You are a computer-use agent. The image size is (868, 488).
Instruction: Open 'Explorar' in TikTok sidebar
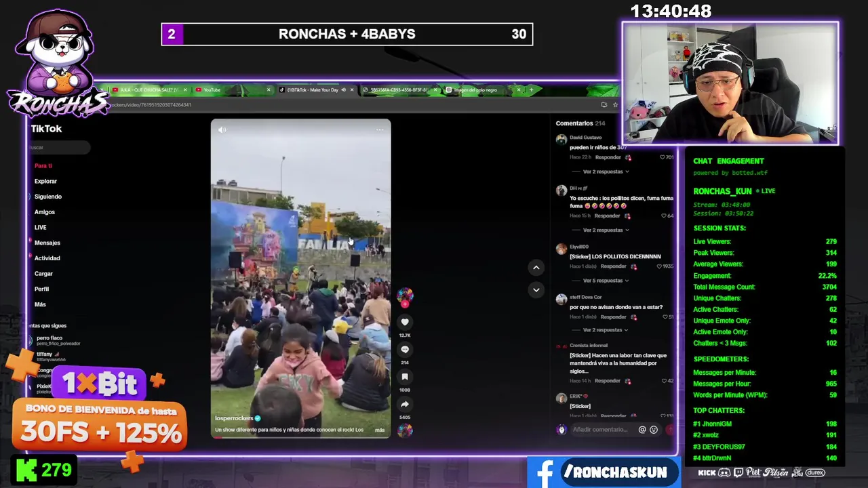(x=46, y=181)
